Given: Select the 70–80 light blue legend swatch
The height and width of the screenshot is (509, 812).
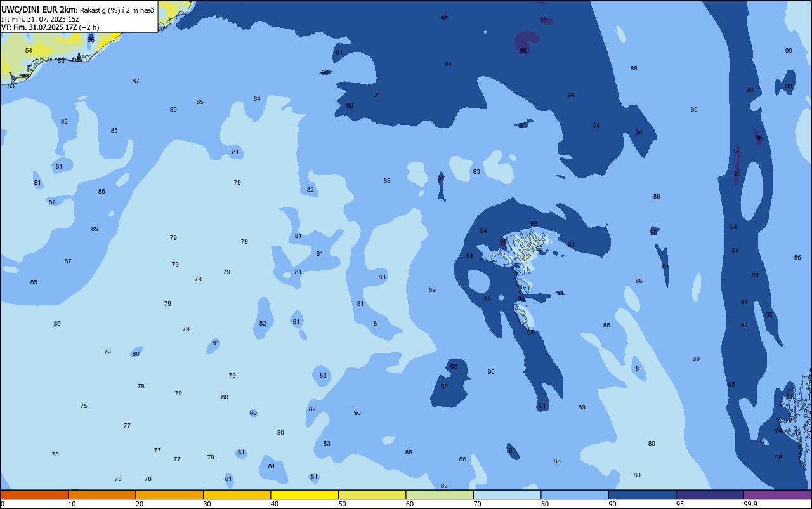Looking at the screenshot, I should point(507,494).
